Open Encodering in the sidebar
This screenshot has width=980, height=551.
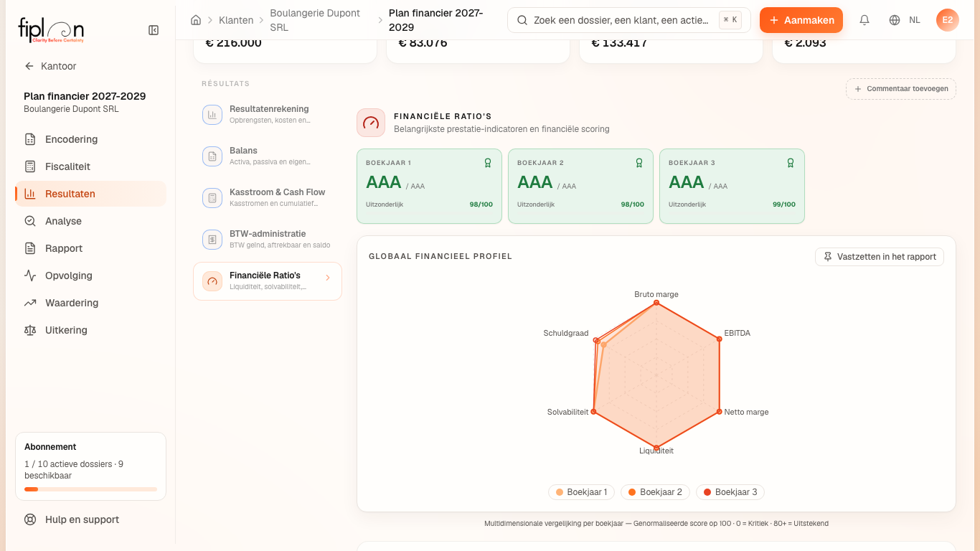tap(90, 139)
